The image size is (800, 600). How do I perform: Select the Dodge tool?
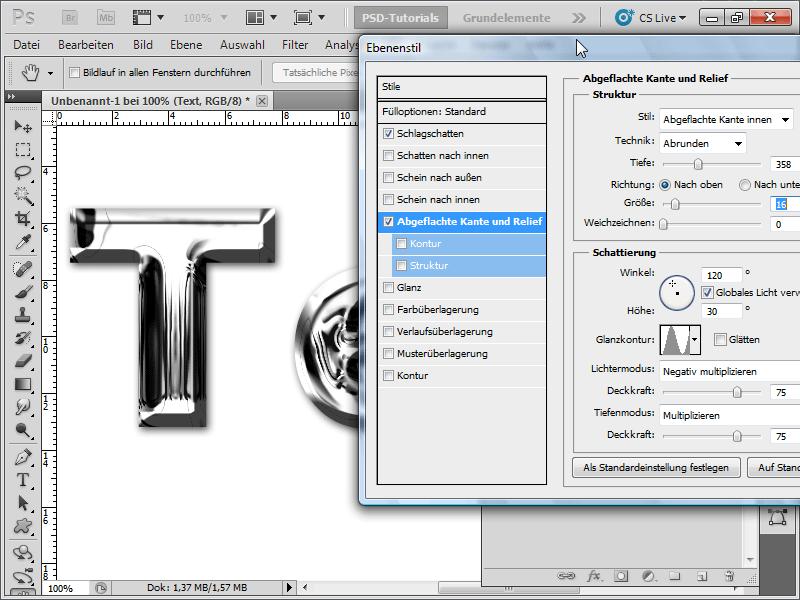(23, 430)
